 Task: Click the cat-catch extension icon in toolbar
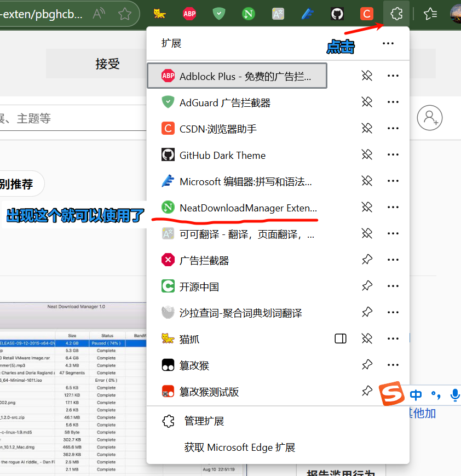pos(159,14)
